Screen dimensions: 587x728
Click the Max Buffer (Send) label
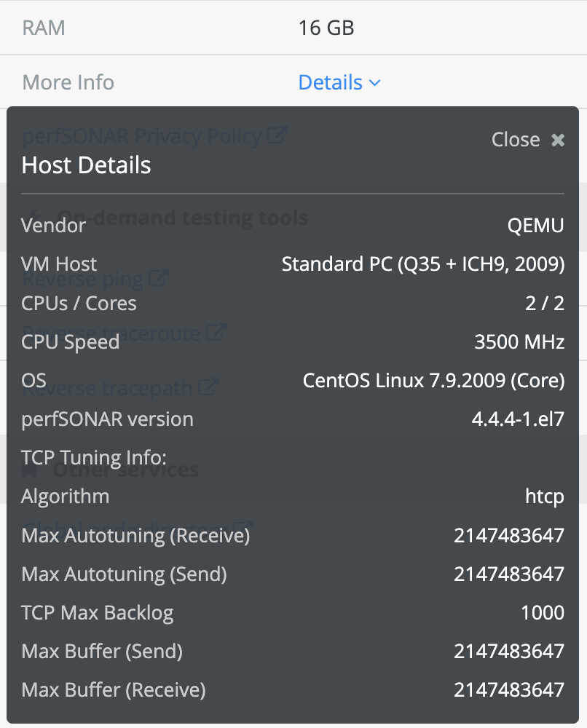pyautogui.click(x=102, y=652)
